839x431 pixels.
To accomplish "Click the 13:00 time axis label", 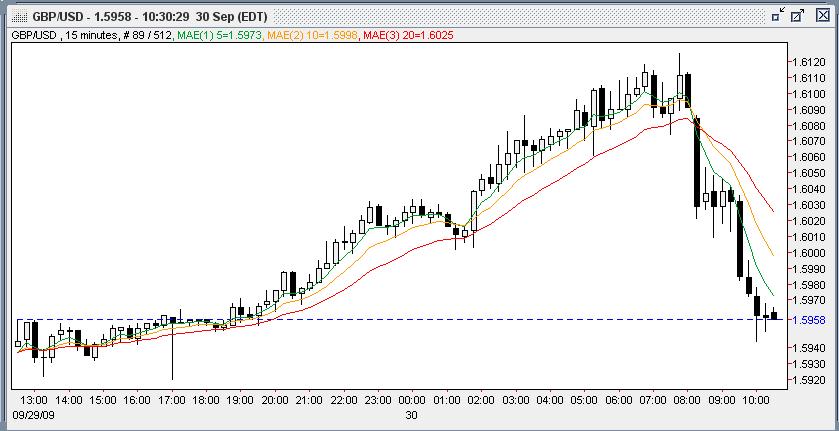I will tap(34, 400).
